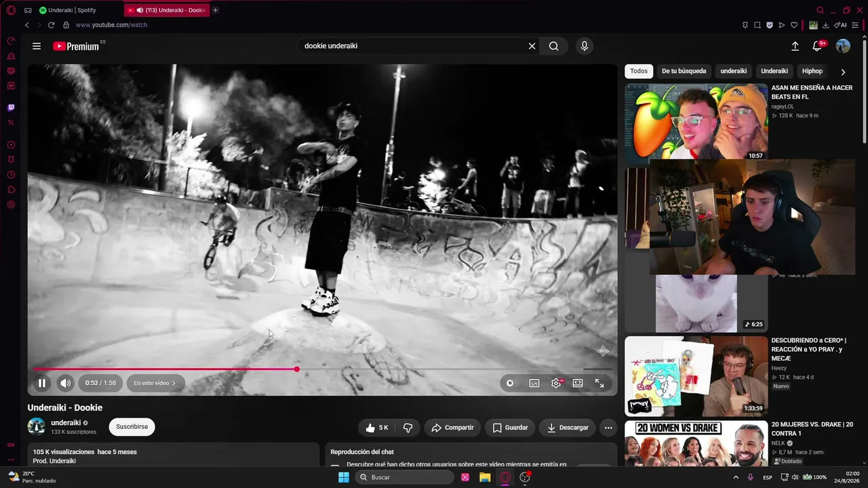Expand the 'En este vídeo' chapters chip
Viewport: 868px width, 488px height.
click(155, 383)
